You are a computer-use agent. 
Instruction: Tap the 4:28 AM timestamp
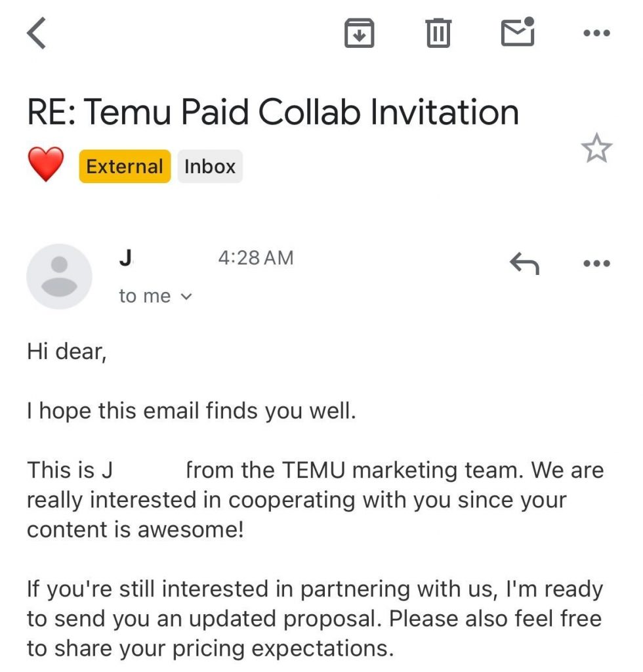tap(255, 258)
